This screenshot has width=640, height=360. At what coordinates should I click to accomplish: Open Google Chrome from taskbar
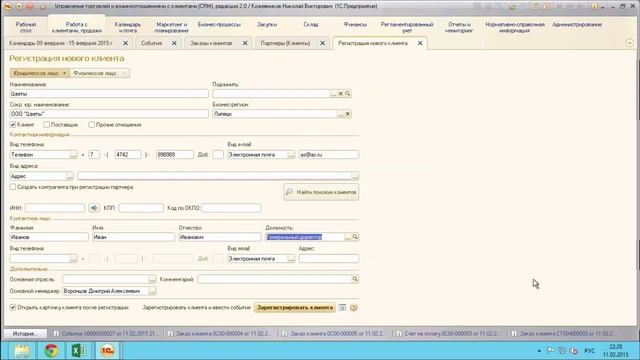51,351
